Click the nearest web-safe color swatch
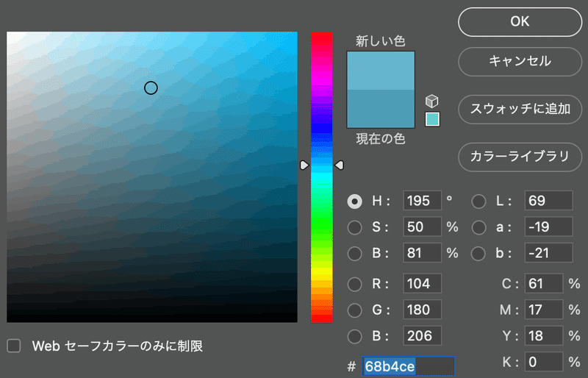This screenshot has width=588, height=378. 432,119
